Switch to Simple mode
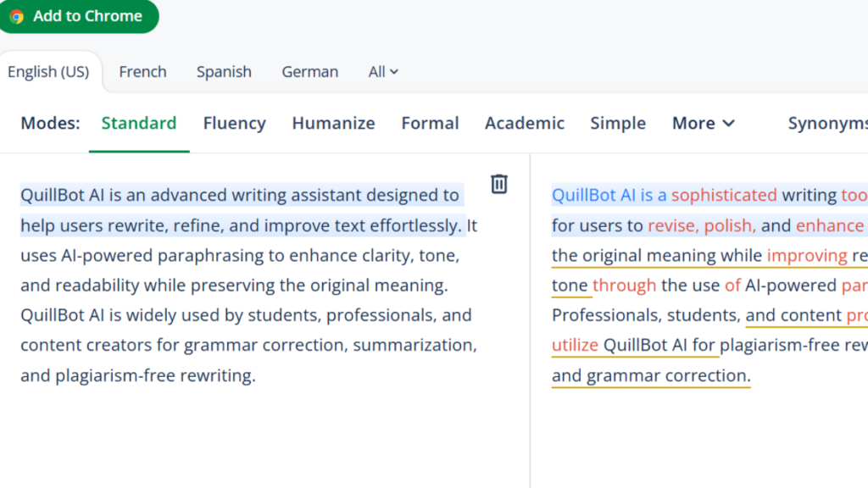This screenshot has height=488, width=868. click(617, 123)
